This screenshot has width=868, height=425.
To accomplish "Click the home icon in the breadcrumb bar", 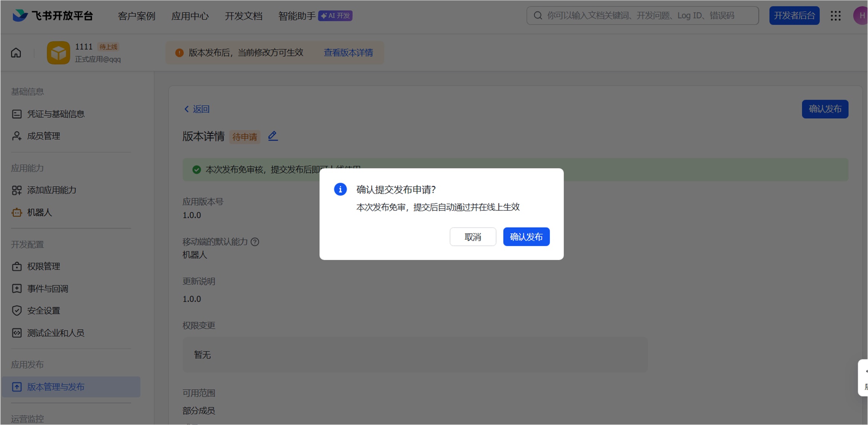I will (16, 53).
